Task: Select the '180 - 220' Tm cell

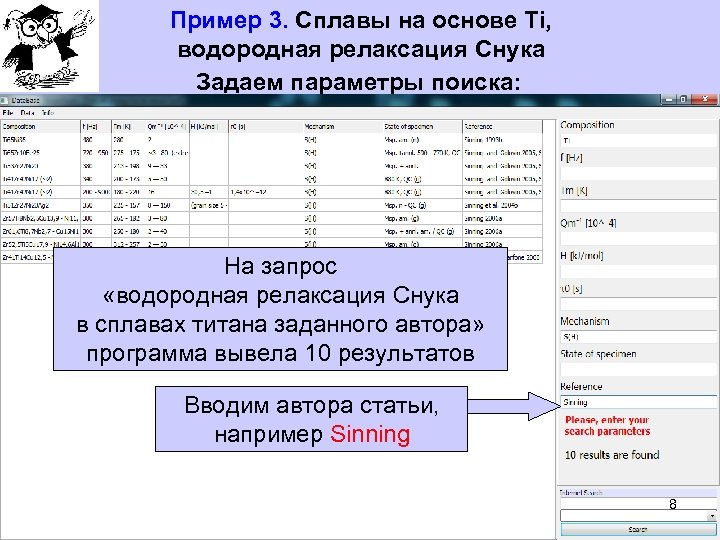Action: click(129, 192)
